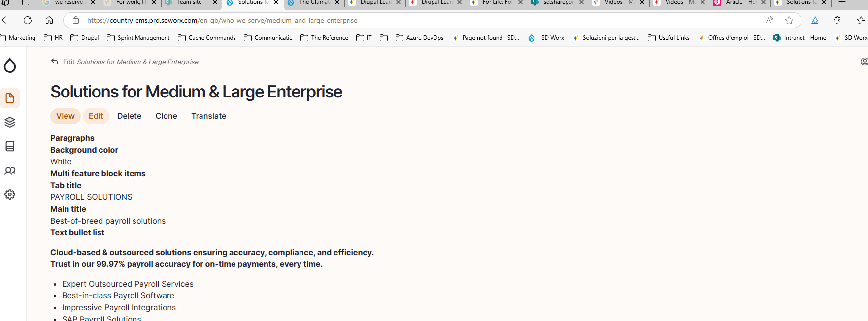Close the 'we reserve' tab
This screenshot has height=321, width=868.
point(93,2)
